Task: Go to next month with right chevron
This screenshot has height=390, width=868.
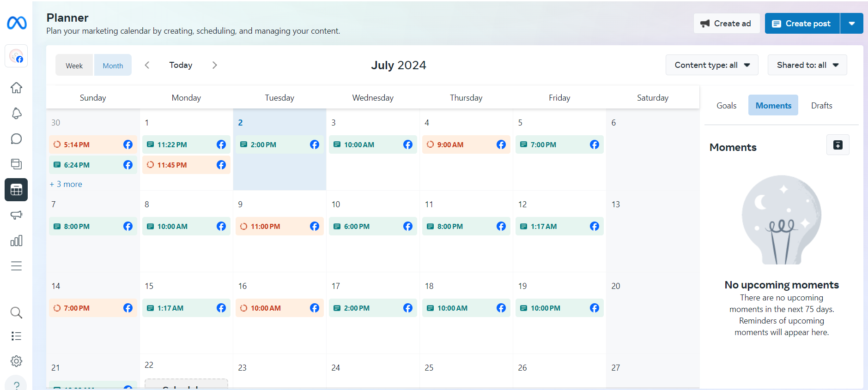Action: pos(214,65)
